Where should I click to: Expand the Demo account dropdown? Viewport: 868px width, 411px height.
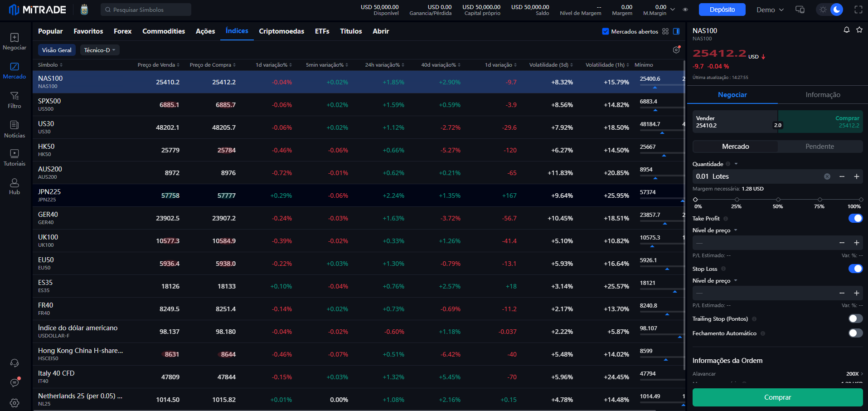pos(770,10)
